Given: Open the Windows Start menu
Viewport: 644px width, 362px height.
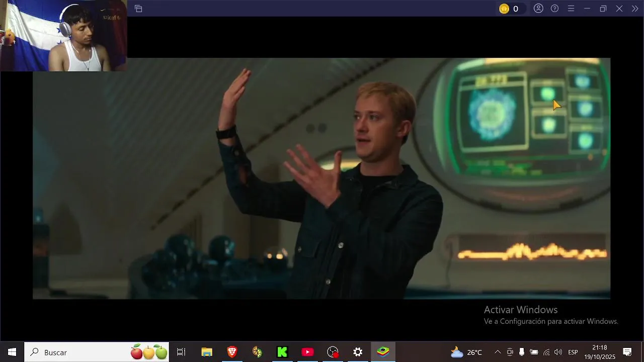Looking at the screenshot, I should pyautogui.click(x=12, y=352).
